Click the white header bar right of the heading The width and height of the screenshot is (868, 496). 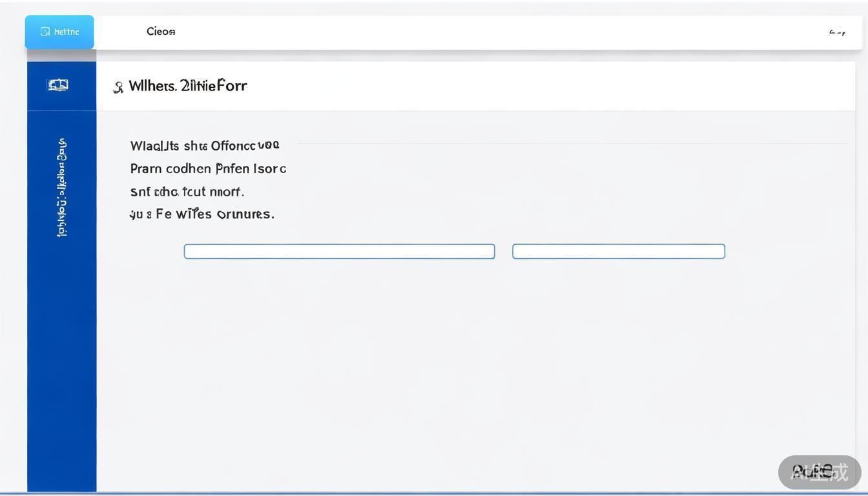(x=549, y=86)
